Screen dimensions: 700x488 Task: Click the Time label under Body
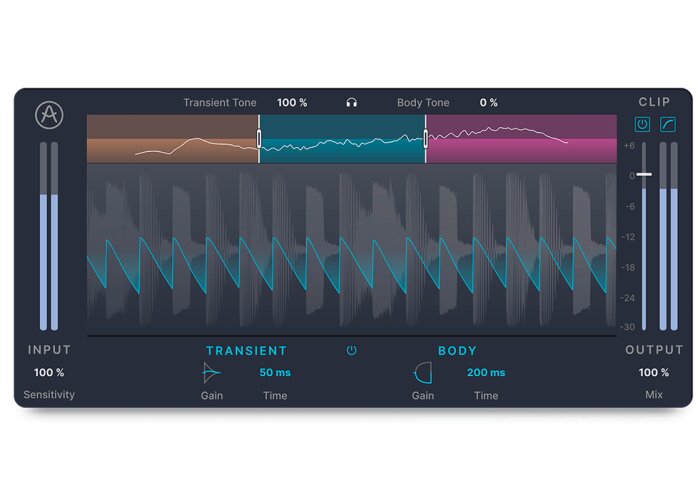[x=486, y=396]
